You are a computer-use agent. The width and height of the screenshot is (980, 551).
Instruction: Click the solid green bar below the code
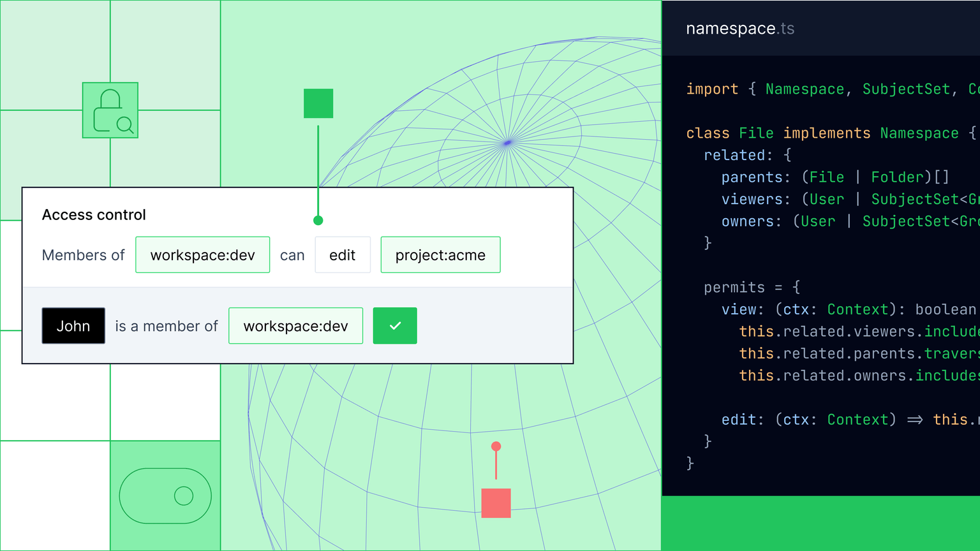click(820, 523)
